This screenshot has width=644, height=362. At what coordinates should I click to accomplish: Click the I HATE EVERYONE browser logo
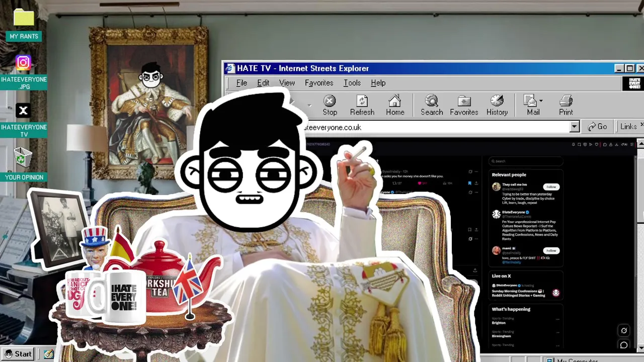tap(634, 83)
